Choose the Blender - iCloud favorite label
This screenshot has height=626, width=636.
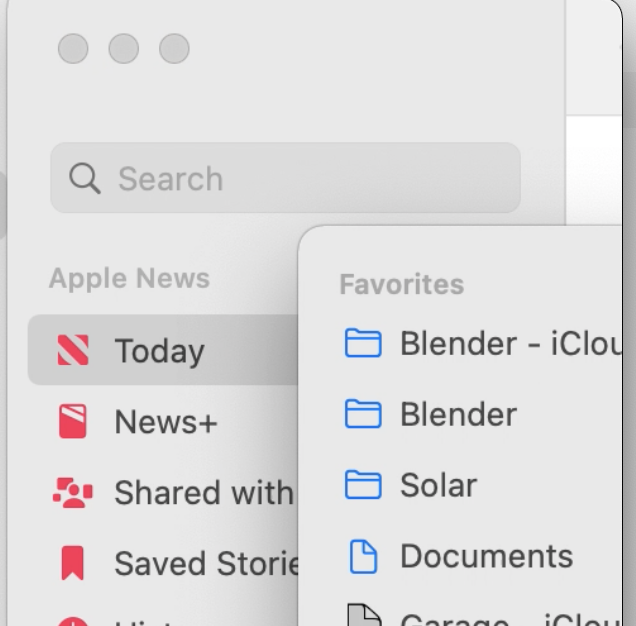pos(511,343)
